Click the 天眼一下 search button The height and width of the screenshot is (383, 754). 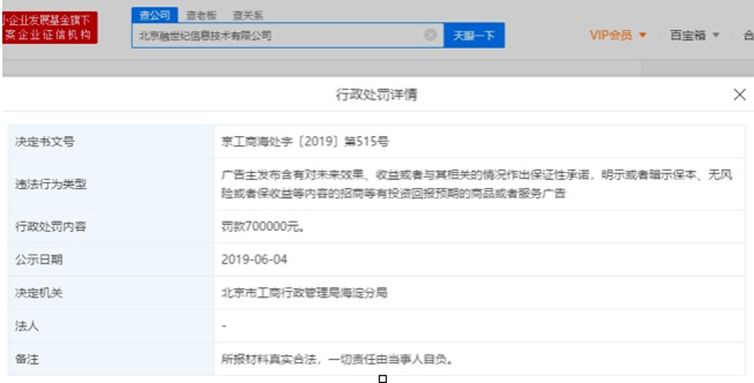474,35
